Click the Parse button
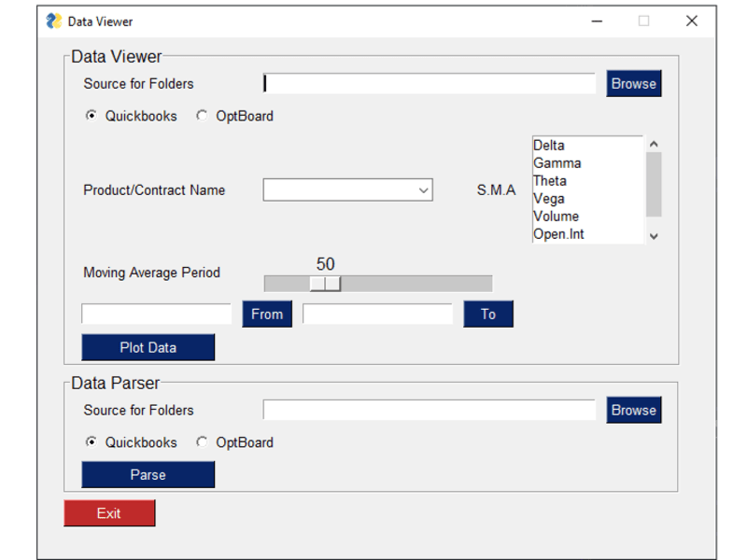Viewport: 747px width, 560px height. 148,475
